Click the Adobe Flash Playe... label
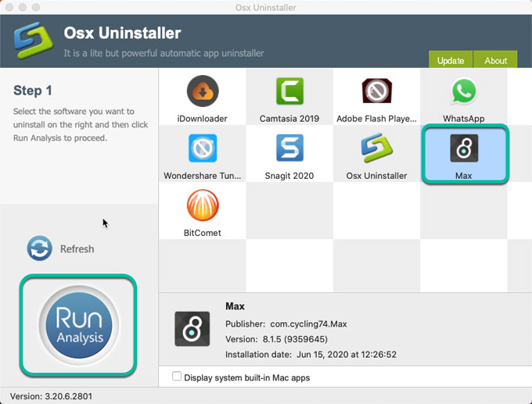This screenshot has height=404, width=532. coord(376,119)
